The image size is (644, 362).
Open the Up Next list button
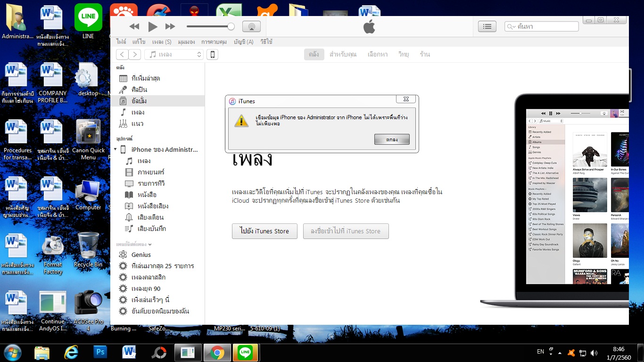(x=487, y=26)
